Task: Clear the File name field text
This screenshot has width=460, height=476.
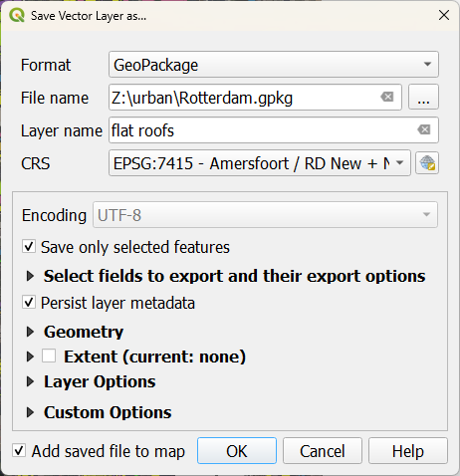Action: tap(387, 97)
